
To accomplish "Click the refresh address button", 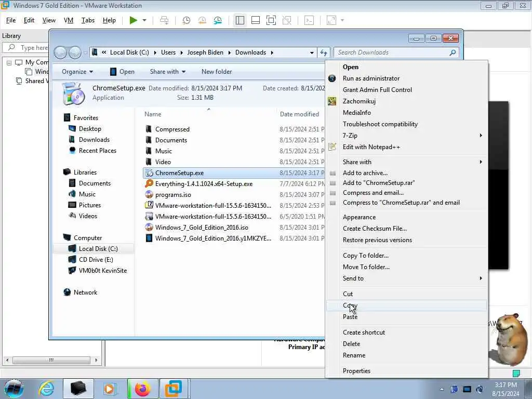I will tap(324, 52).
